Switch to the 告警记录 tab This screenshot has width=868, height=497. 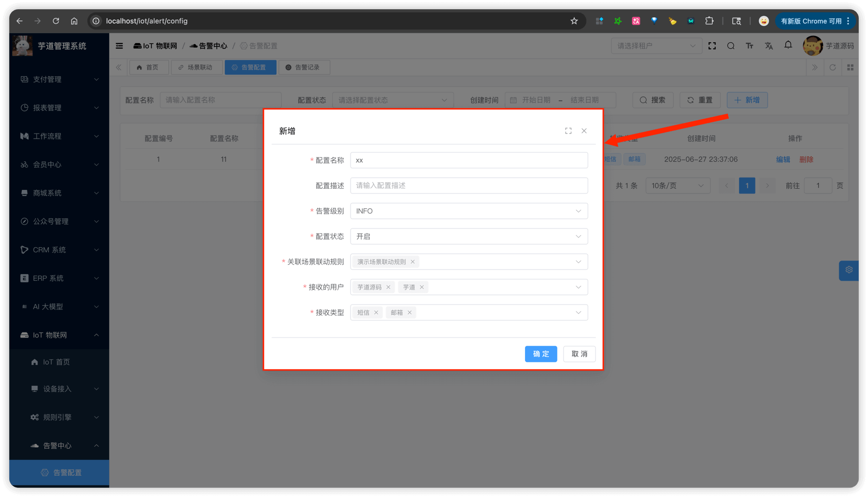tap(304, 68)
